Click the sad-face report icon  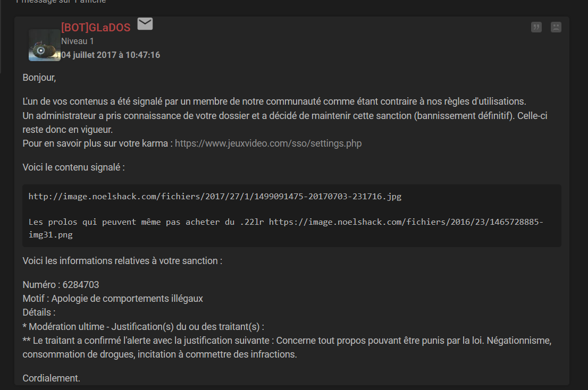556,27
